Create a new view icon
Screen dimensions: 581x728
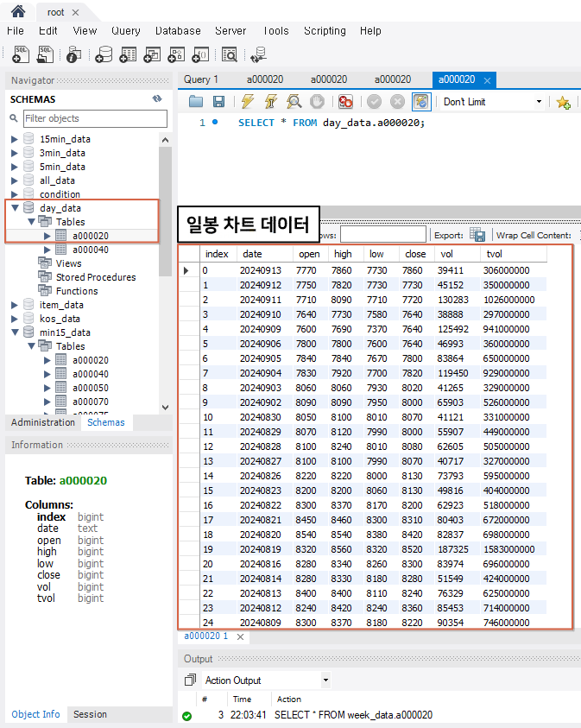tap(152, 54)
